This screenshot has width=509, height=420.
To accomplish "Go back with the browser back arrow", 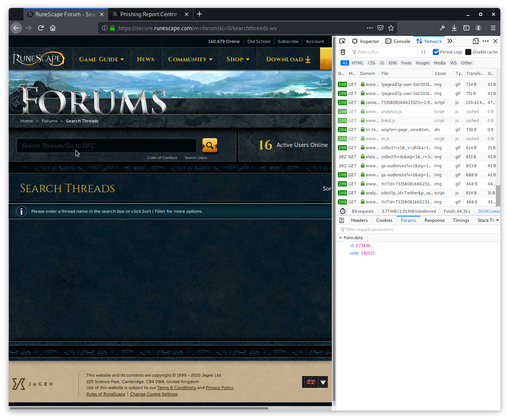I will click(16, 28).
